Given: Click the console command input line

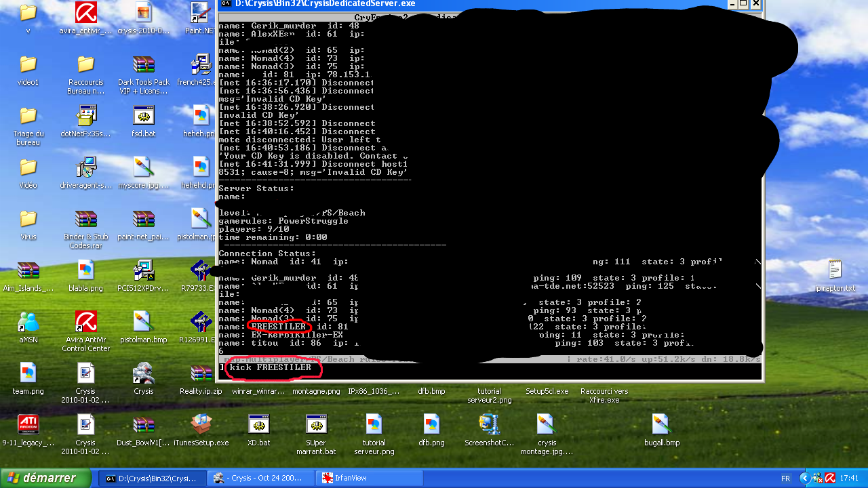Looking at the screenshot, I should click(x=490, y=369).
